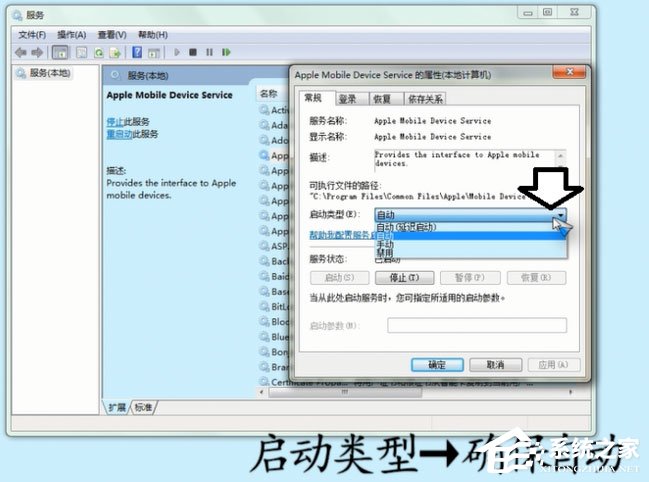This screenshot has width=649, height=482.
Task: Choose 禁用 in the startup type list
Action: point(385,254)
